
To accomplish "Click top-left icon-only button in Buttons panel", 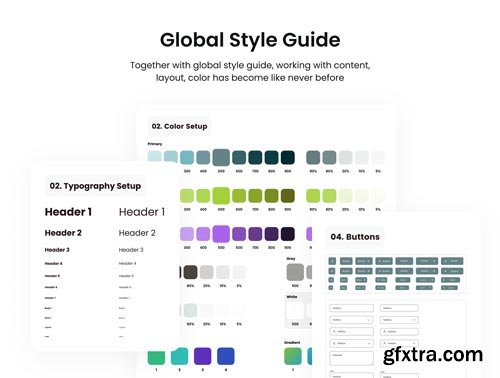I will 332,261.
